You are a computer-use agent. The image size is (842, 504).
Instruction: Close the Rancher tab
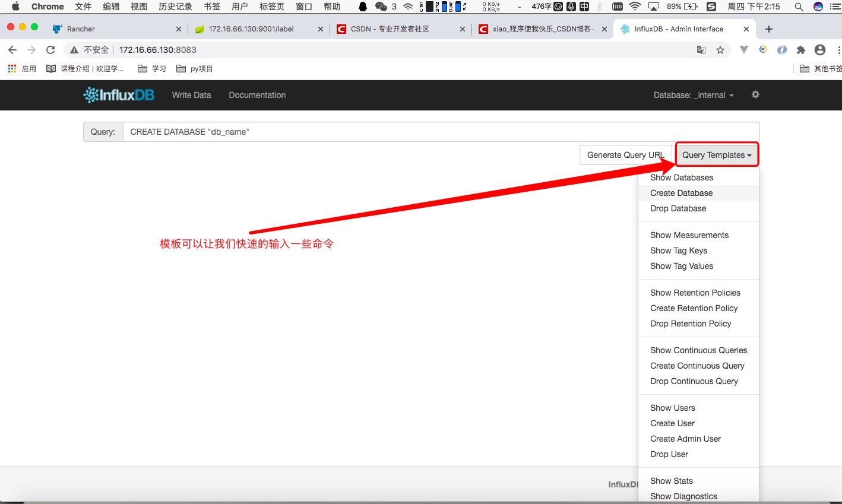[x=179, y=29]
